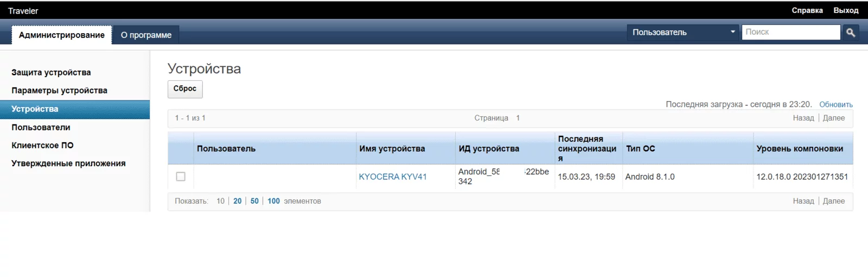
Task: Focus the Поиск search input field
Action: 790,33
